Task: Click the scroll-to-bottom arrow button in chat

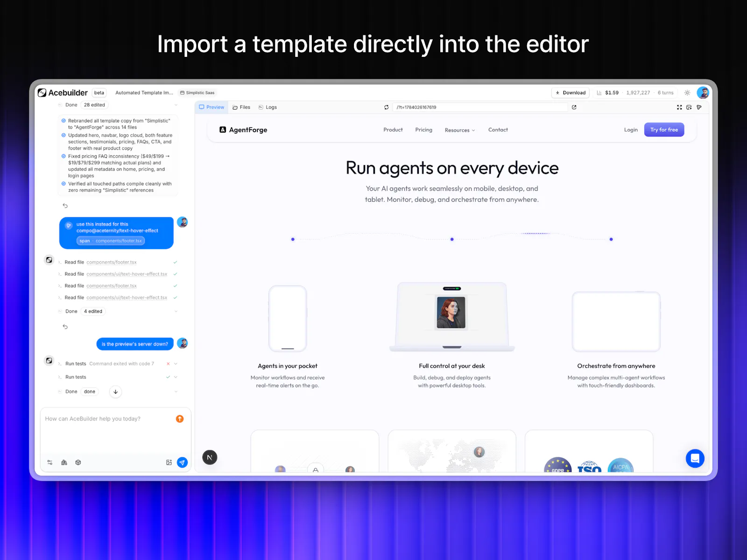Action: [115, 392]
